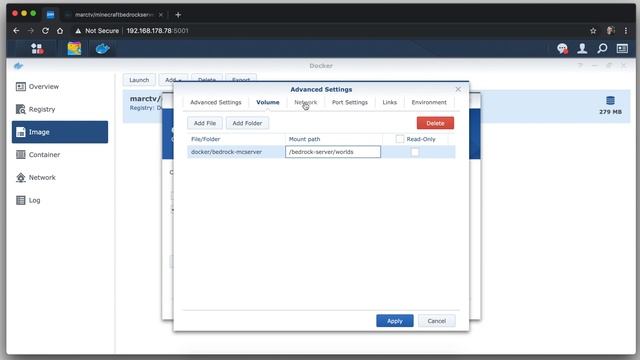Viewport: 640px width, 360px height.
Task: Click the File/Folder column header
Action: point(236,139)
